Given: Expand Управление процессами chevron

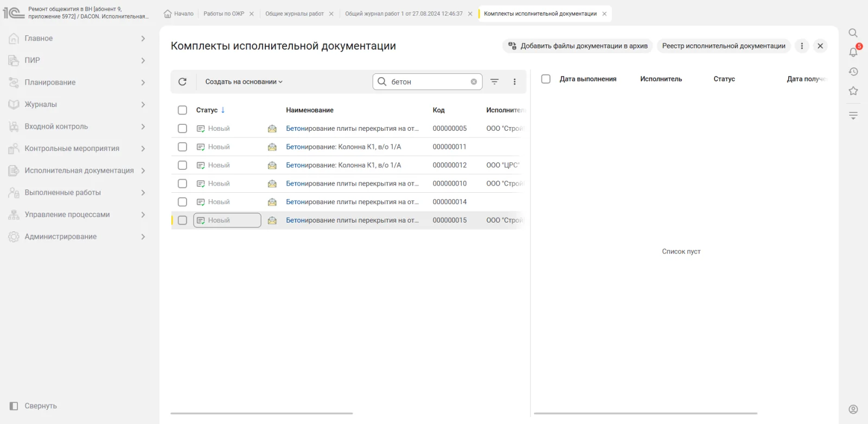Looking at the screenshot, I should (143, 214).
